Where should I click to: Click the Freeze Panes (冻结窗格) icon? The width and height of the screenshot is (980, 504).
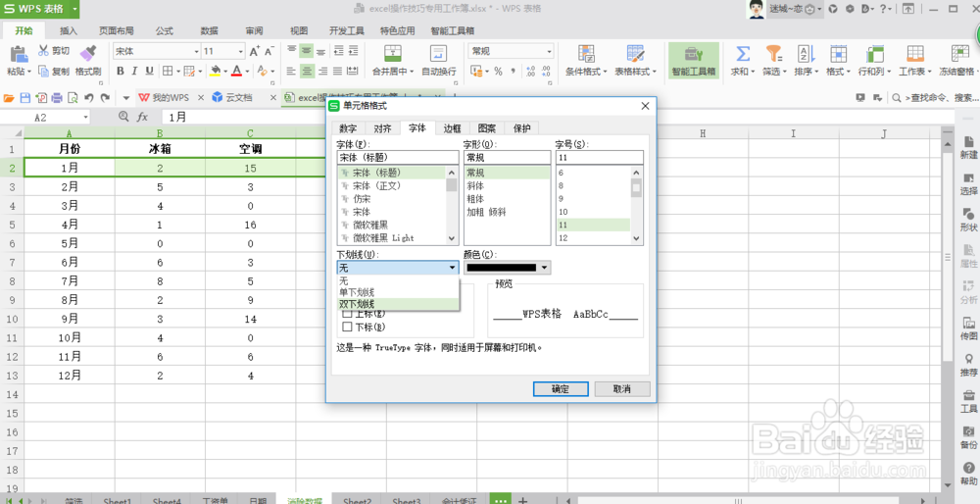pyautogui.click(x=960, y=53)
